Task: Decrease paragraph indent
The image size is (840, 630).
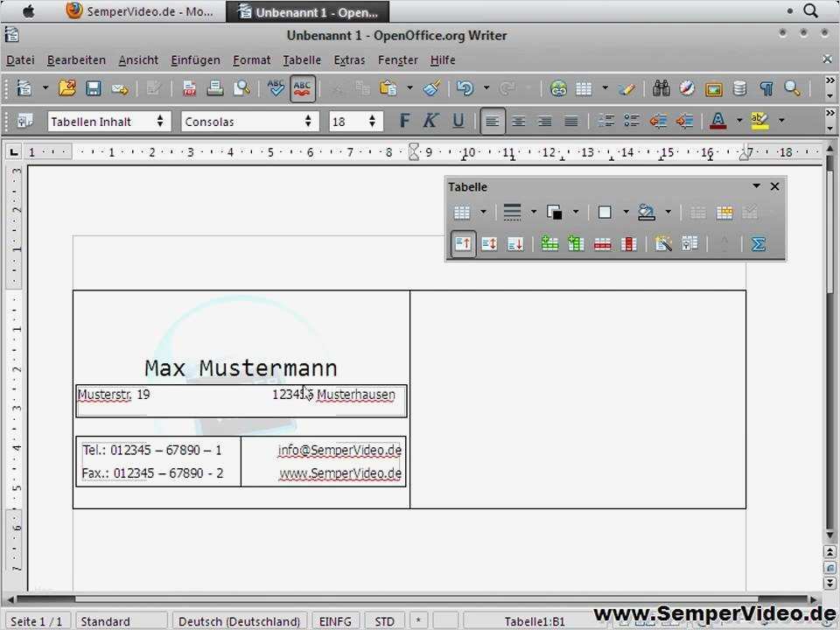Action: tap(658, 122)
